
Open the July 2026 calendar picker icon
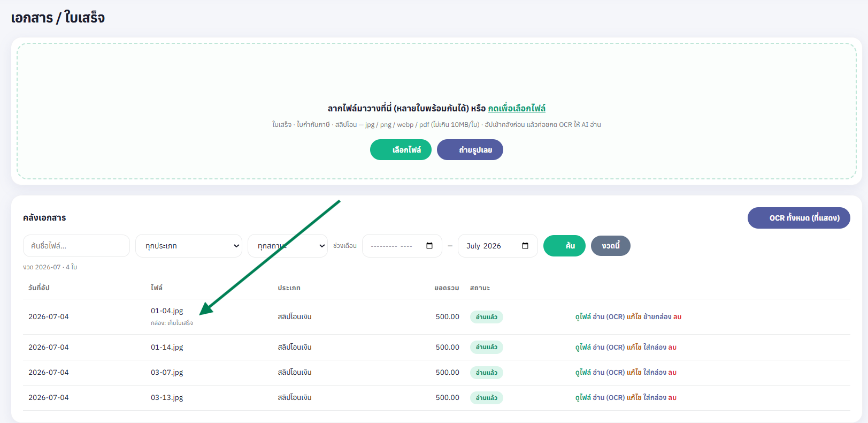coord(525,246)
